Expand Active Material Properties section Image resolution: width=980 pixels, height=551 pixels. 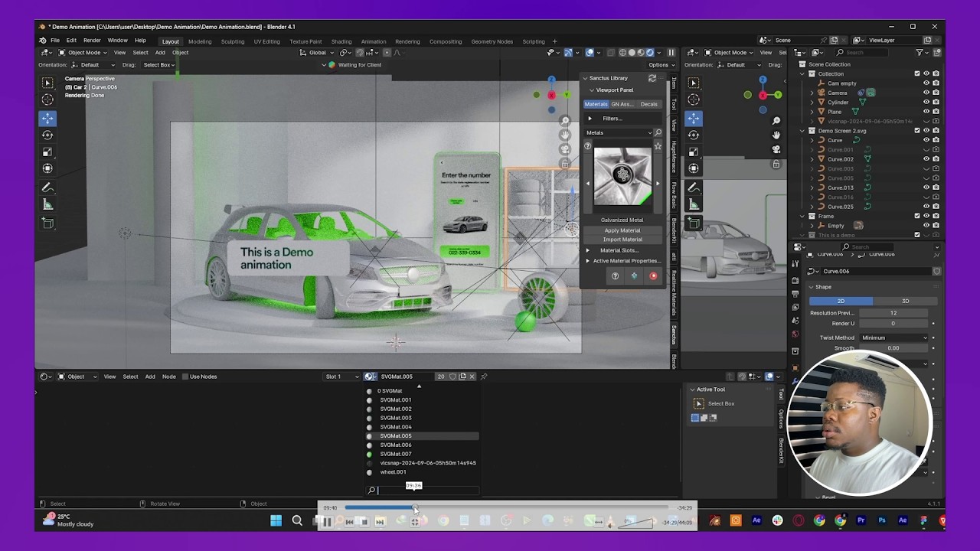pos(624,261)
